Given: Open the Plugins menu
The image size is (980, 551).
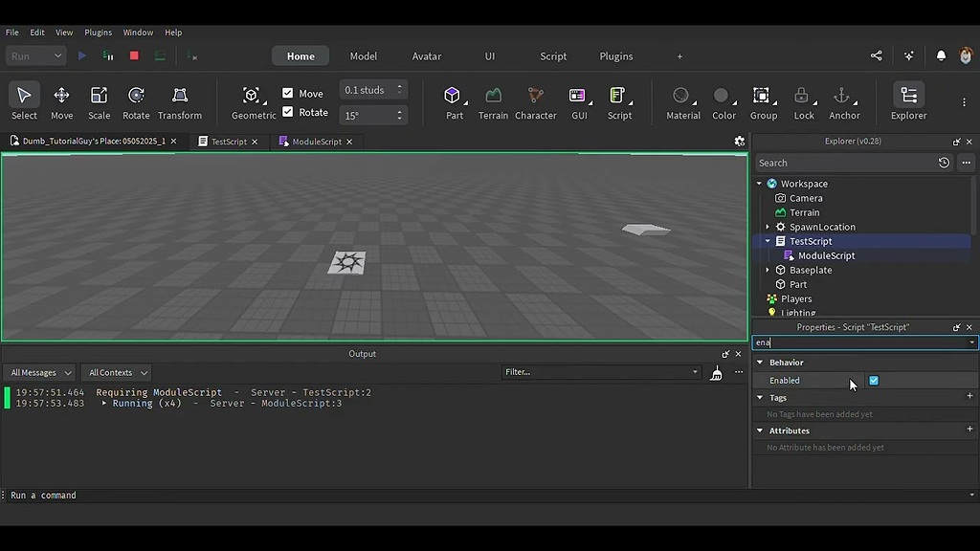Looking at the screenshot, I should [98, 33].
